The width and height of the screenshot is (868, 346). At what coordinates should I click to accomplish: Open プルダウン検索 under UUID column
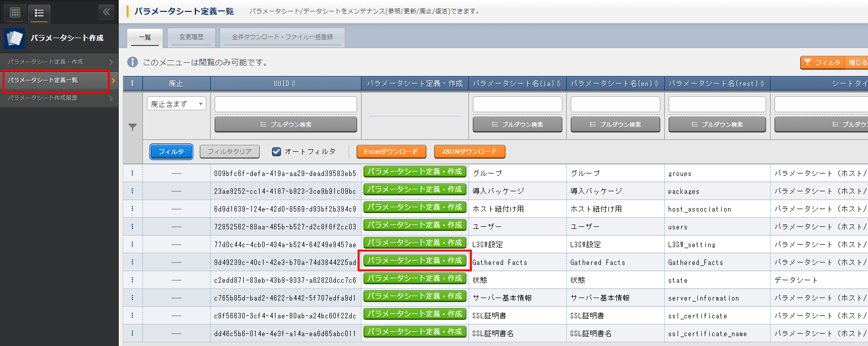[x=286, y=125]
